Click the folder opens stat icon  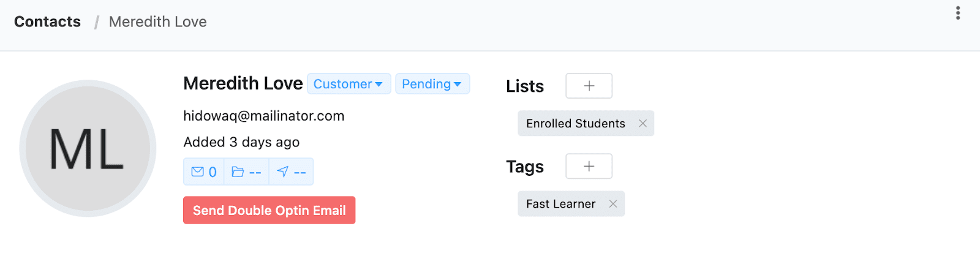click(238, 172)
